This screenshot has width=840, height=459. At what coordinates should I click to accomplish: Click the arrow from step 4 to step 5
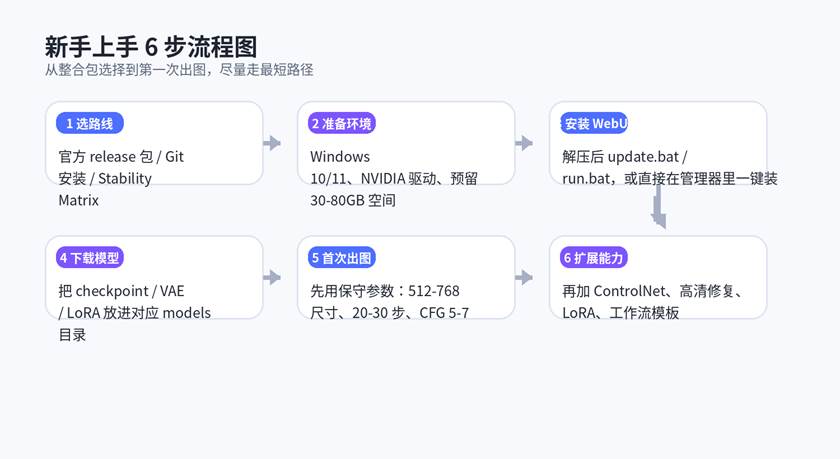271,278
